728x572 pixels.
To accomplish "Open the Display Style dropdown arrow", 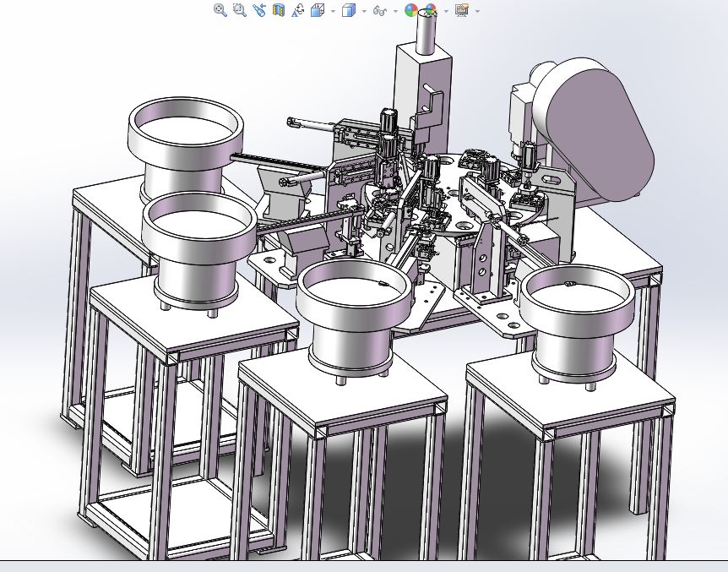I will coord(365,11).
